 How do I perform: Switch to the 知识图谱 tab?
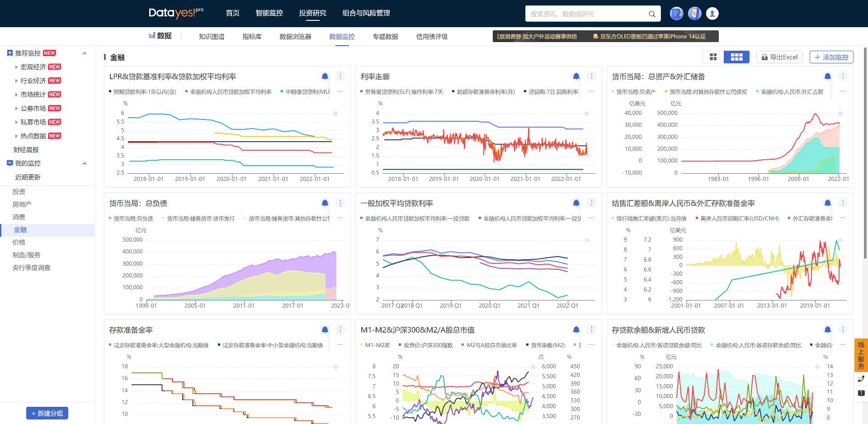212,37
